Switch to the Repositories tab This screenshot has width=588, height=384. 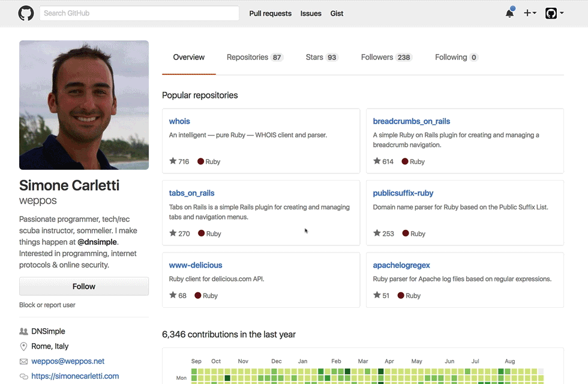pos(254,58)
